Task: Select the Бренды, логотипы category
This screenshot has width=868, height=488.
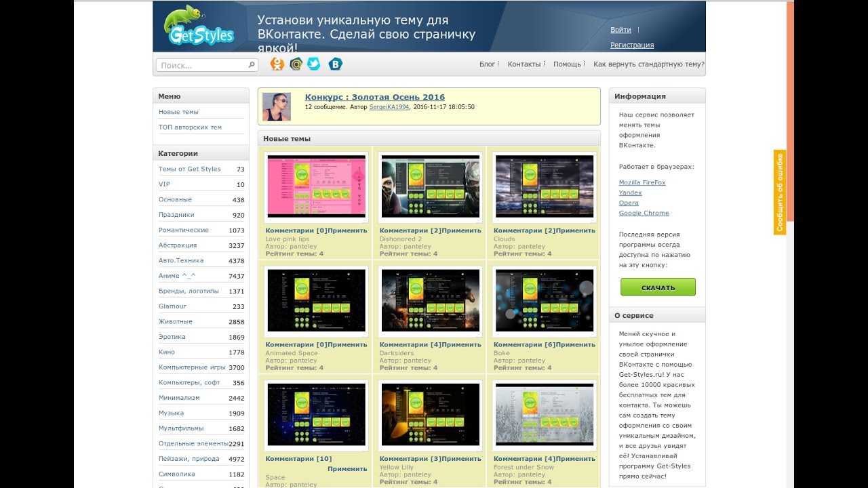Action: point(189,291)
